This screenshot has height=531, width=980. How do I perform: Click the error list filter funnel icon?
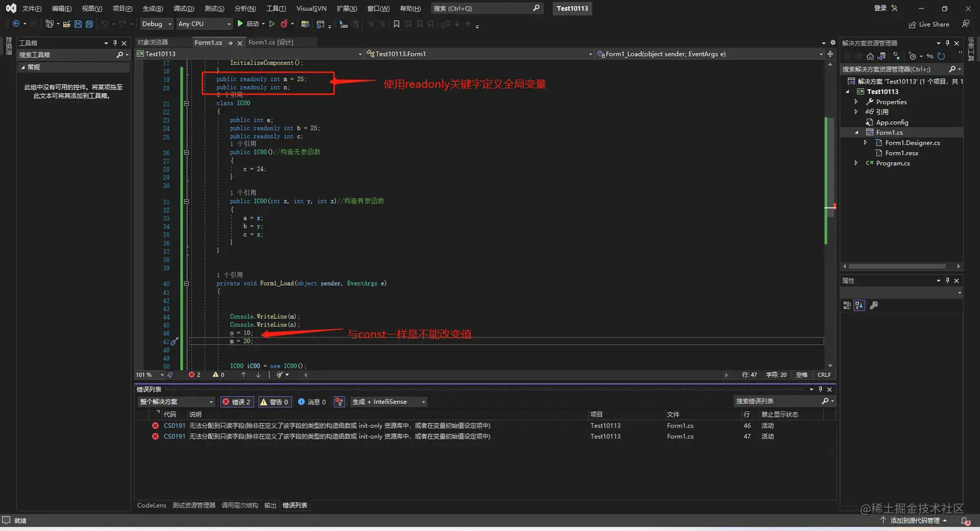point(339,402)
